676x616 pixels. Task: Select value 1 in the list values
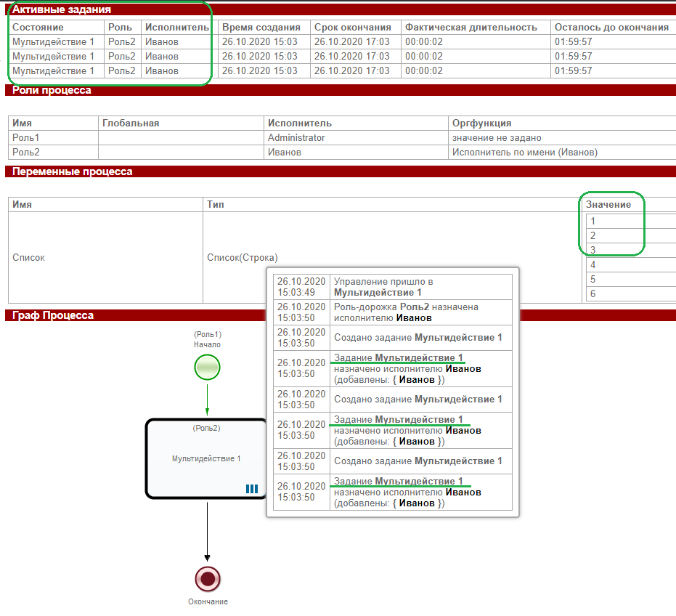point(631,221)
